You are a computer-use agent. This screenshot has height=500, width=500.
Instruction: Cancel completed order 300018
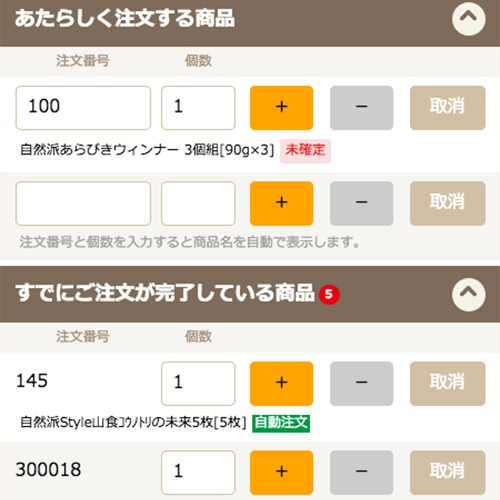click(447, 472)
